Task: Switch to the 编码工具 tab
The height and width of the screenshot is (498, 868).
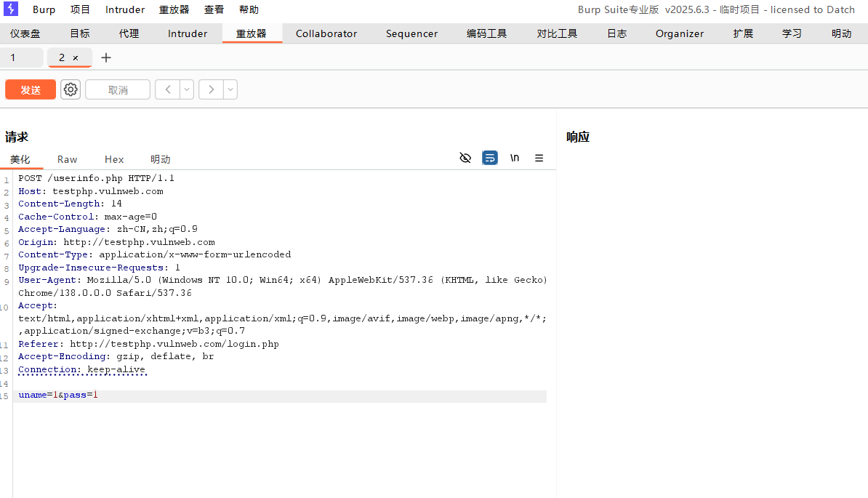Action: (x=486, y=33)
